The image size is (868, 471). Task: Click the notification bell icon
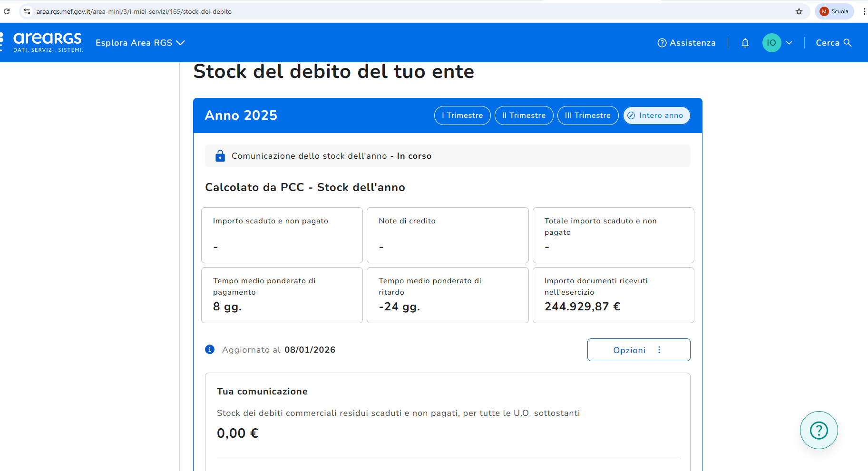click(x=745, y=43)
